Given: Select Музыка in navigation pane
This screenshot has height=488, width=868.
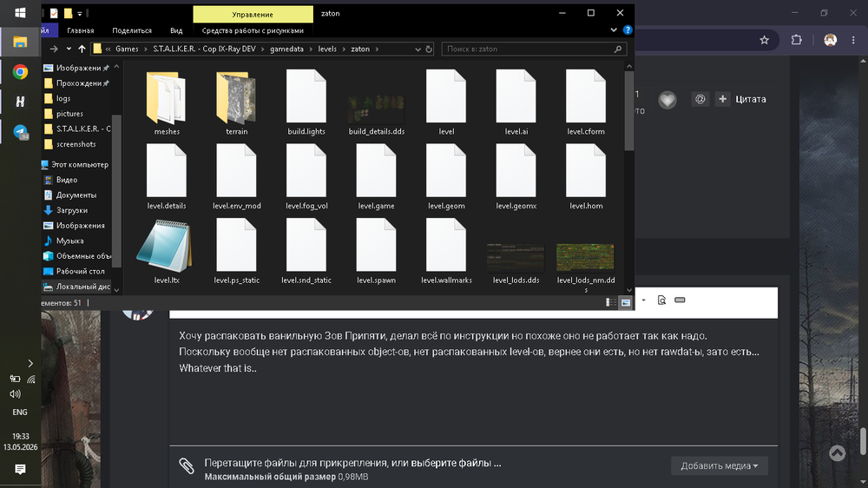Looking at the screenshot, I should click(x=69, y=241).
